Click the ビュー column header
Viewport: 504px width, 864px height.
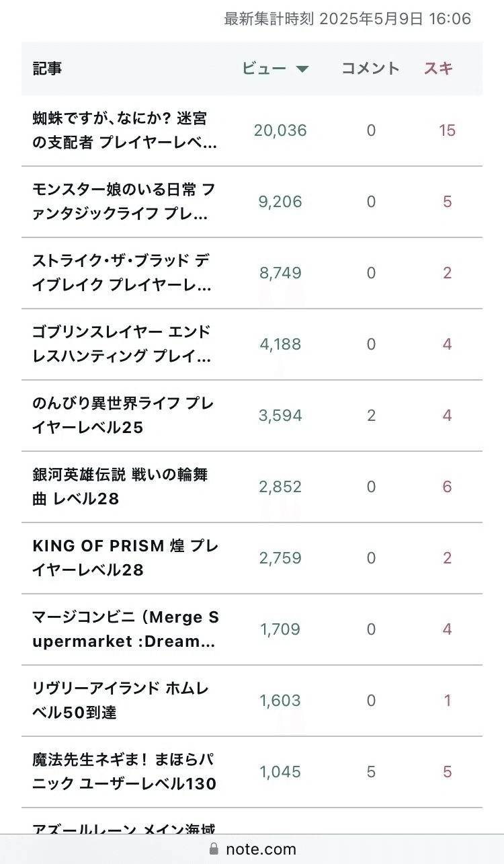click(x=264, y=68)
